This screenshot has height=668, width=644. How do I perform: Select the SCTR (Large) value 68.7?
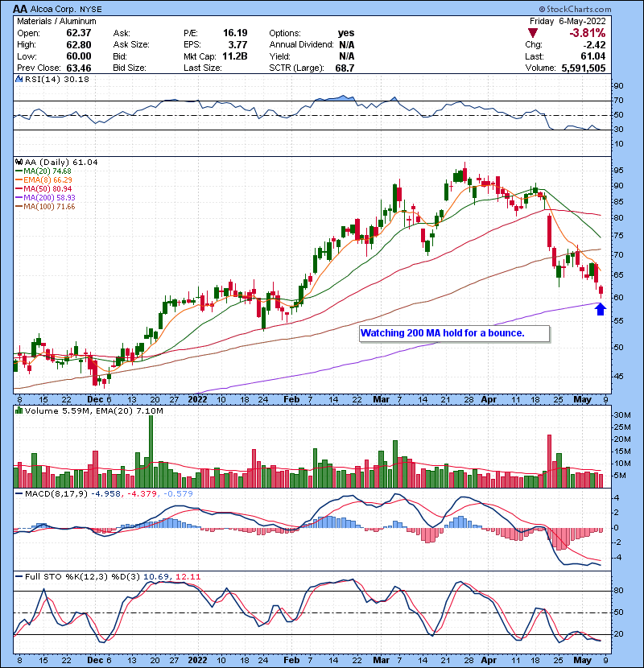(x=345, y=68)
